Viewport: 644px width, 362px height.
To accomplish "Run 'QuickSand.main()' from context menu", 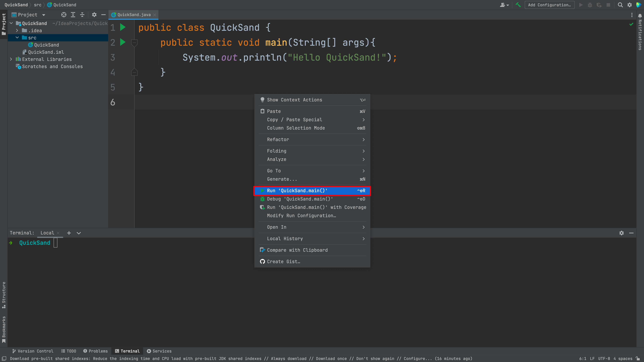I will pos(312,191).
